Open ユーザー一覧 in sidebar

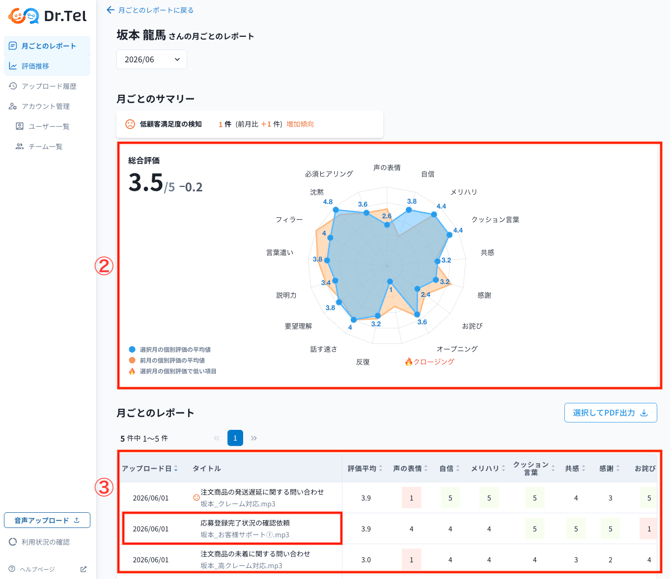click(x=47, y=126)
